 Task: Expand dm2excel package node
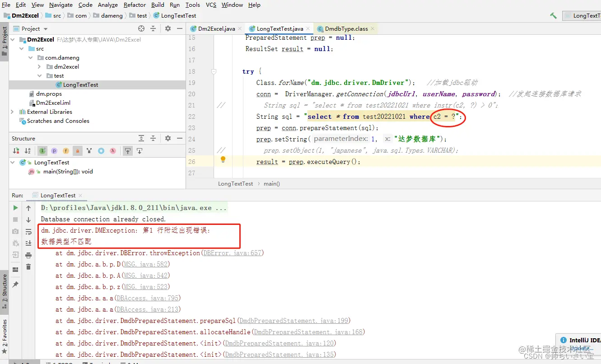(x=40, y=66)
